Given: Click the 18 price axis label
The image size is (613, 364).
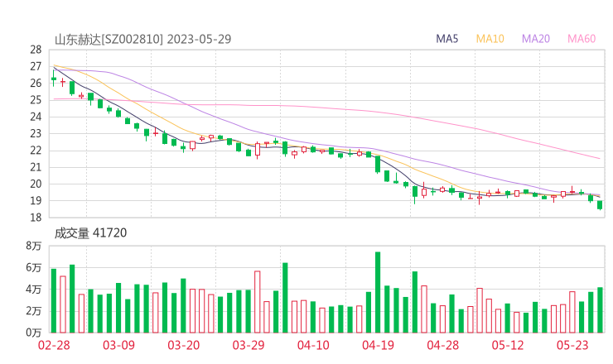Looking at the screenshot, I should tap(36, 218).
